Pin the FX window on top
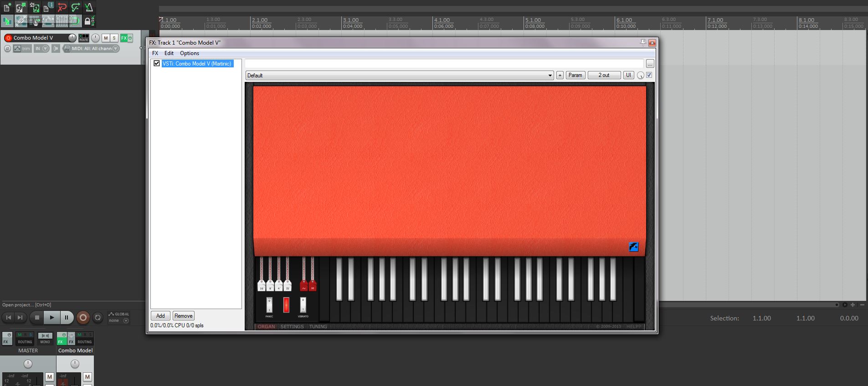 pos(643,42)
